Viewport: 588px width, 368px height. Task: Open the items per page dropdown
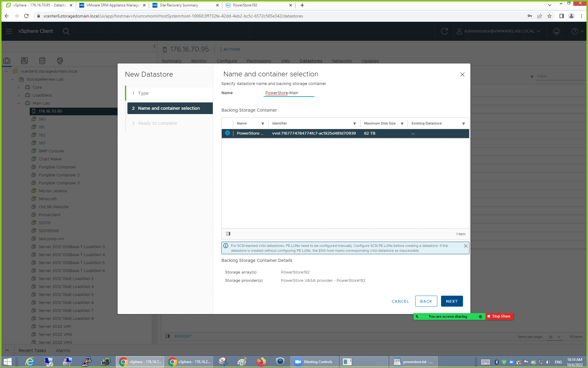coord(555,337)
